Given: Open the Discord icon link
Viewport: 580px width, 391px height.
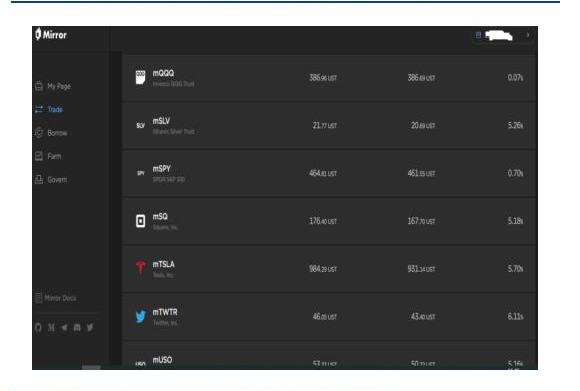Looking at the screenshot, I should [77, 327].
